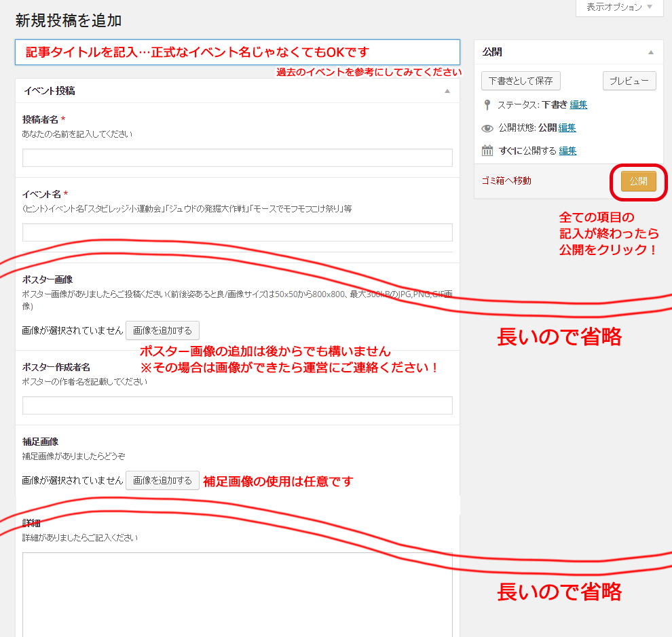Collapse the 公開 panel with arrow
Screen dimensions: 672x637
click(650, 52)
